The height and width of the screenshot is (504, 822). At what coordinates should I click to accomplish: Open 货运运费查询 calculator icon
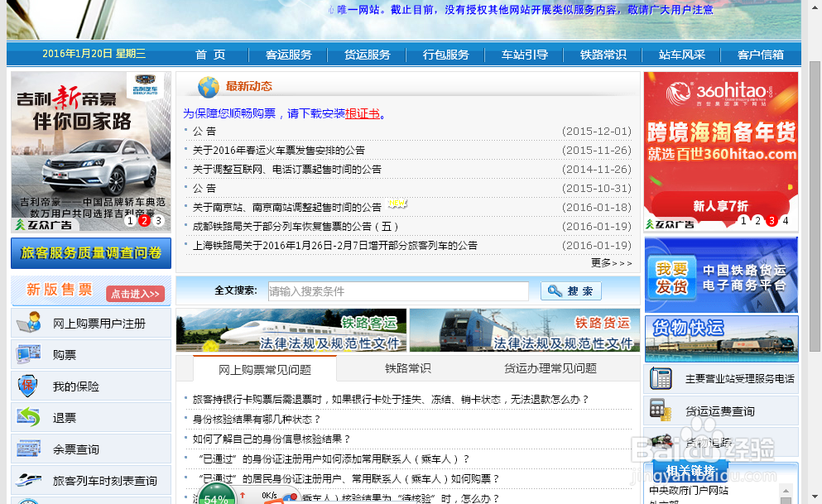[661, 409]
